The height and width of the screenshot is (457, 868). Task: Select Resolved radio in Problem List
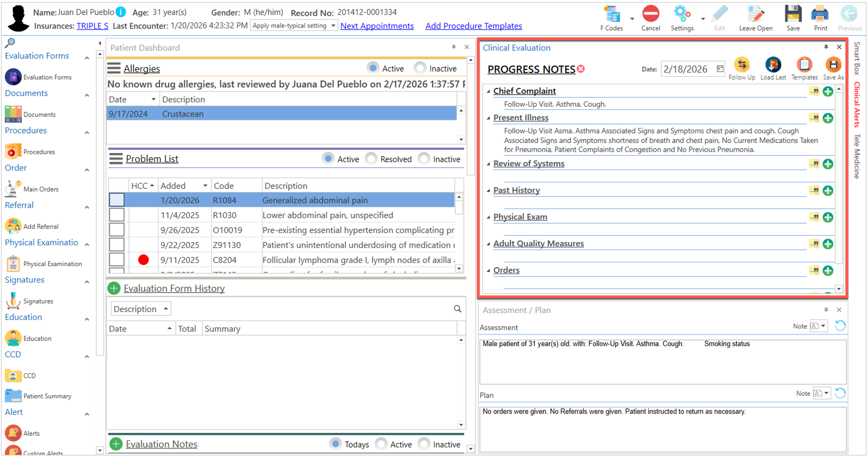(371, 159)
